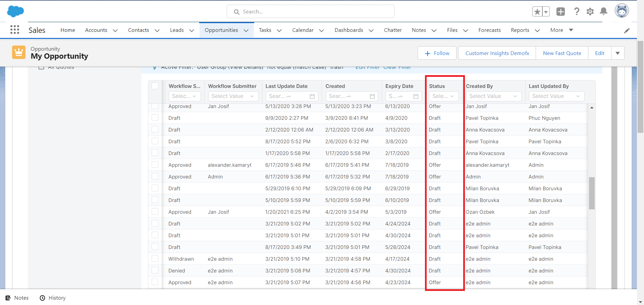This screenshot has height=305, width=644.
Task: Switch to the Accounts tab
Action: coord(96,30)
